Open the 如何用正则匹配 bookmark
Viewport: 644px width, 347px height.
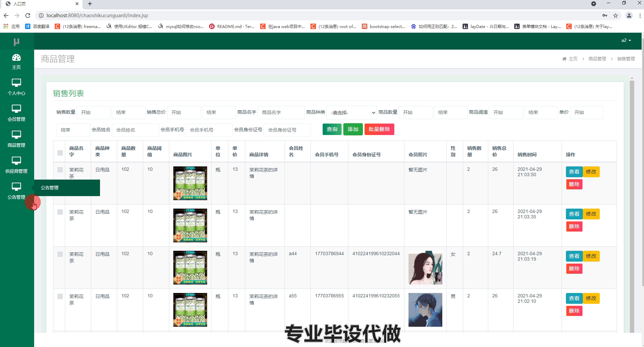(434, 26)
